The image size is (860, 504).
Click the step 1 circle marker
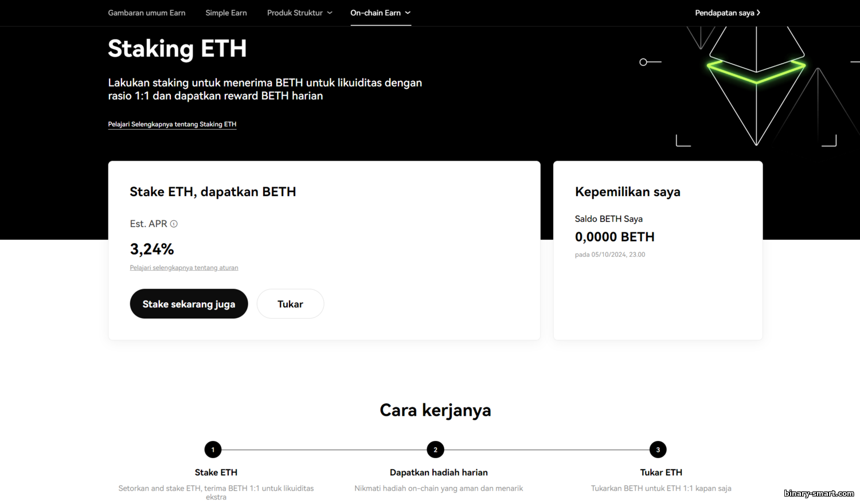213,450
